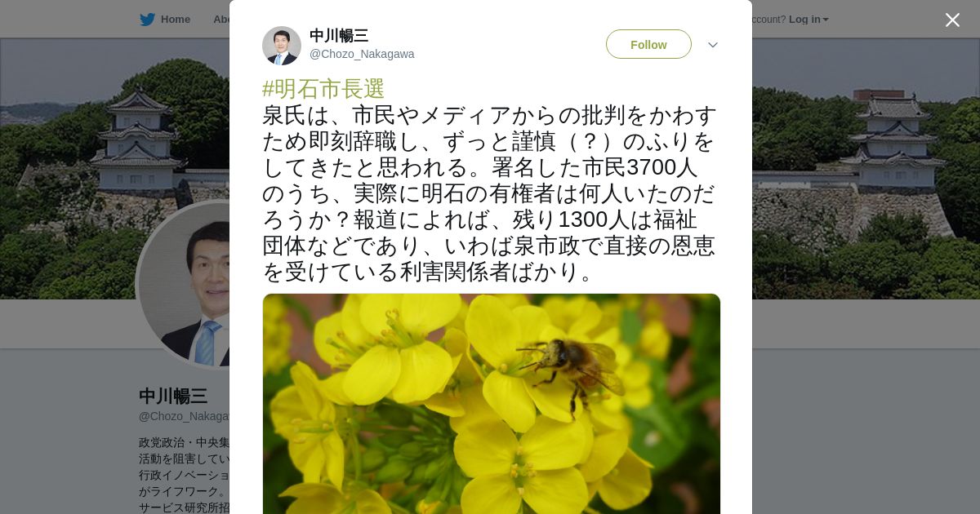Expand the Log in dropdown
Image resolution: width=980 pixels, height=514 pixels.
(x=808, y=20)
